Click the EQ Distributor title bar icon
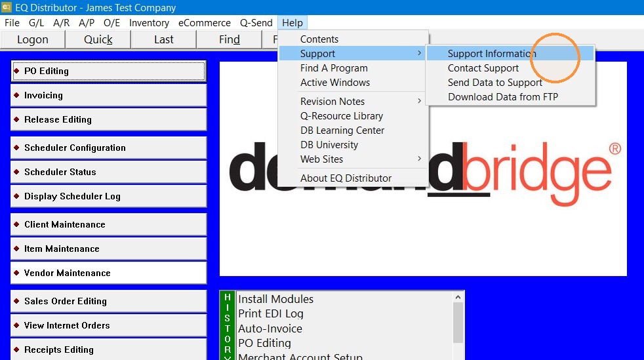Screen dimensions: 644x360 [6, 7]
